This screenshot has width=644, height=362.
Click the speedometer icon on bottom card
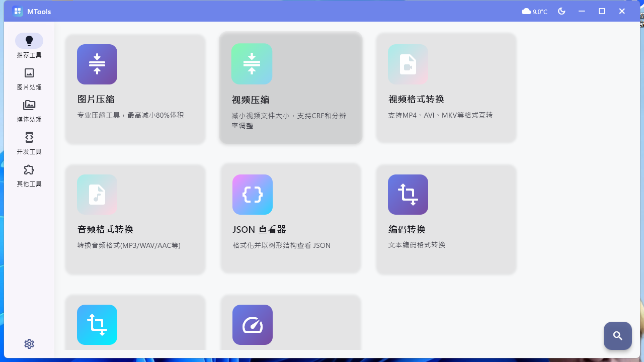252,325
